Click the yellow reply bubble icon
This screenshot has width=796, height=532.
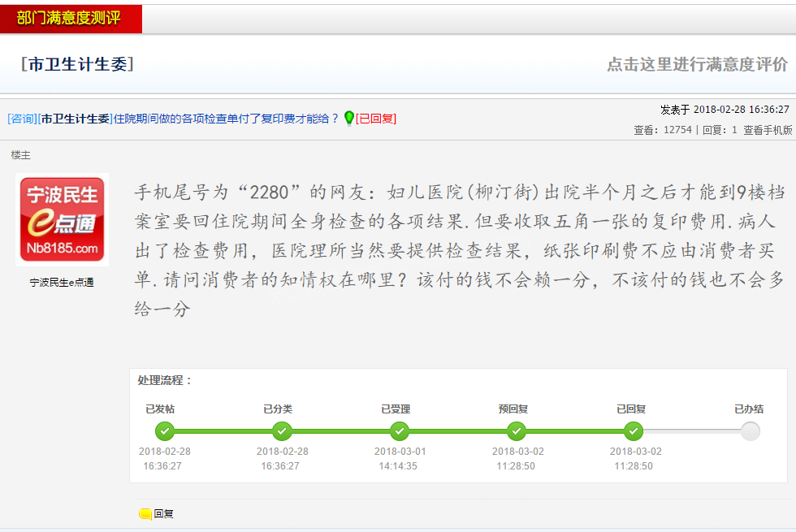pyautogui.click(x=145, y=513)
